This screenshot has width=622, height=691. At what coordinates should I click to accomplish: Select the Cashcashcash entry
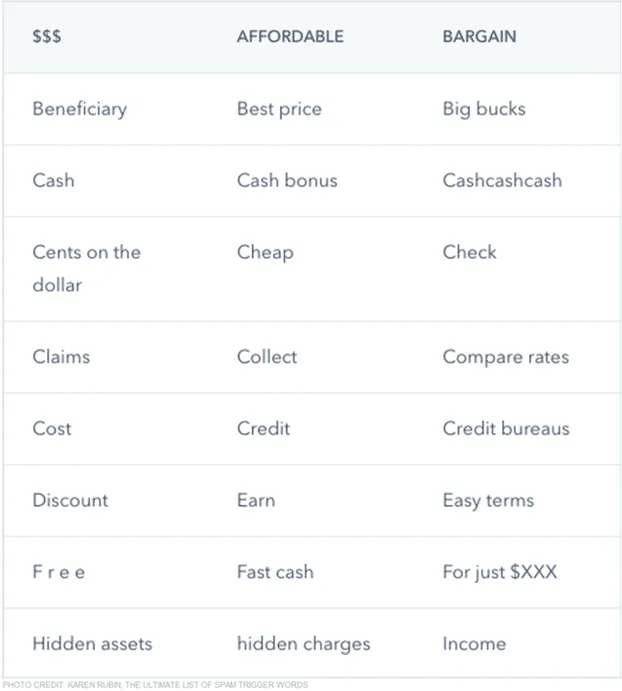(x=502, y=181)
